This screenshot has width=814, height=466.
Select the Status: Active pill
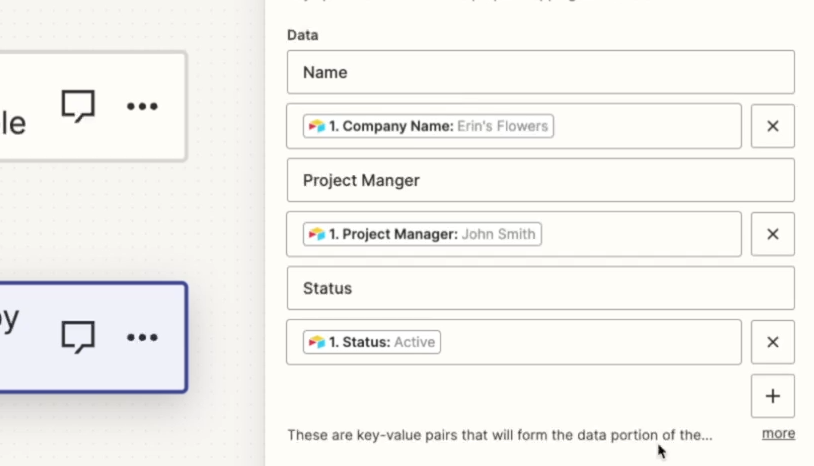coord(372,342)
